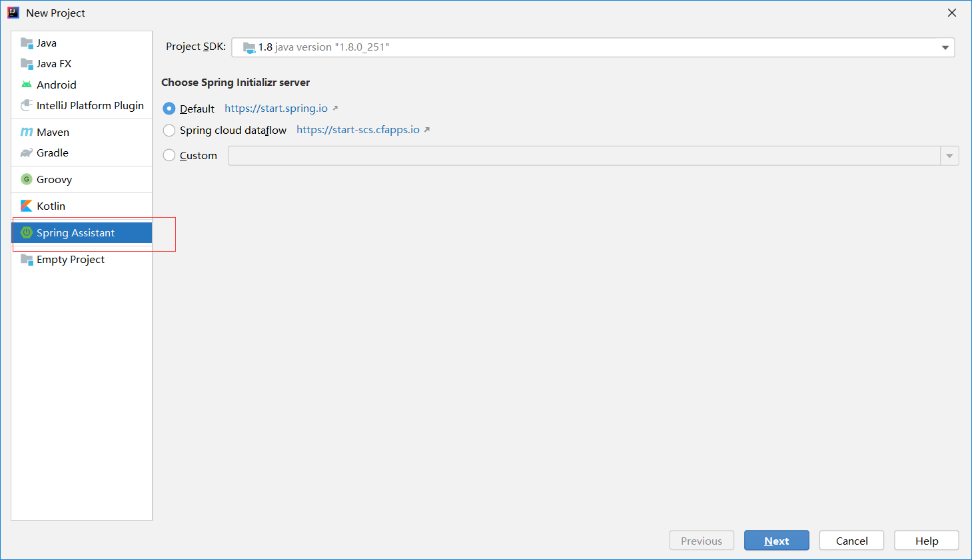Open the start-scs.cfapps.io link

tap(358, 130)
